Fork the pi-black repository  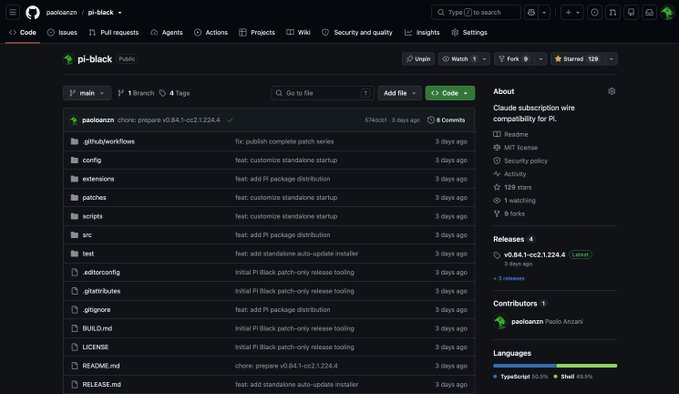click(514, 59)
